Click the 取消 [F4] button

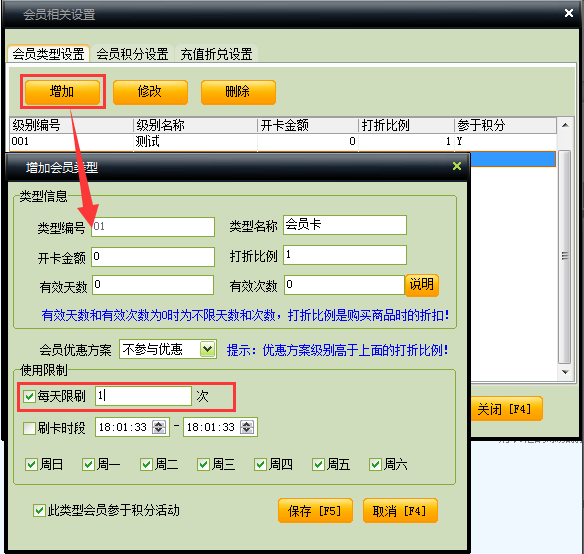click(x=400, y=511)
